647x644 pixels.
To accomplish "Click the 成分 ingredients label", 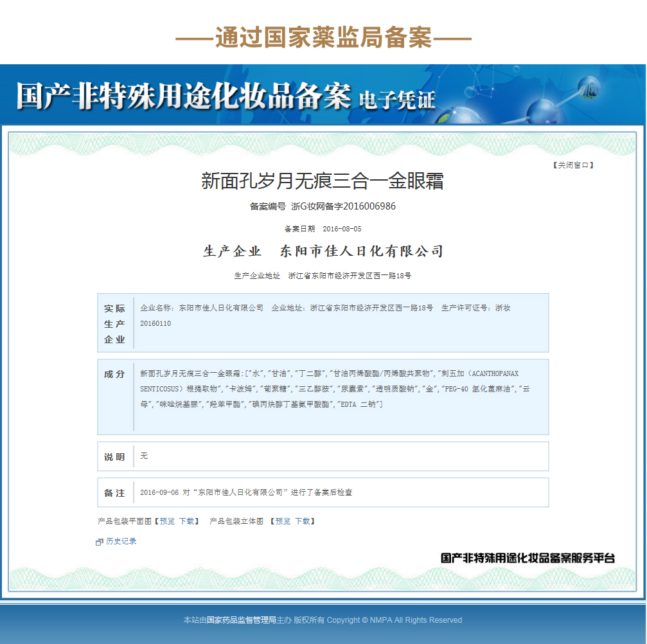I will (114, 375).
